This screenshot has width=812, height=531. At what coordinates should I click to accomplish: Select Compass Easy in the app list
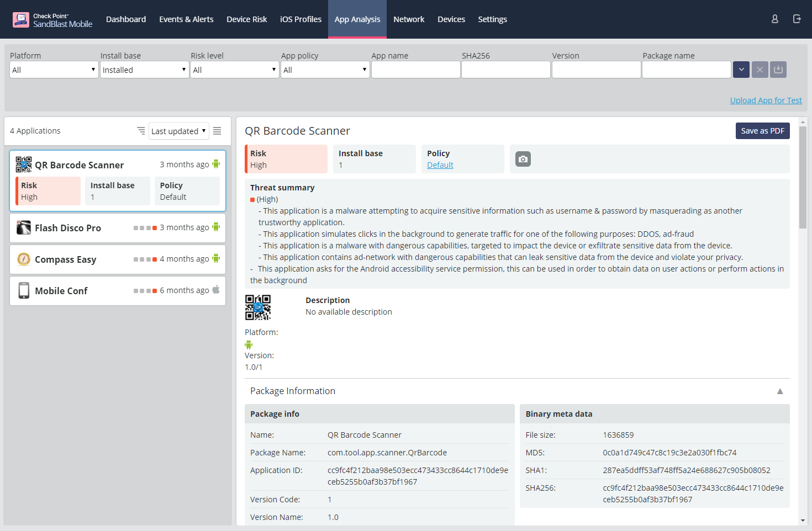coord(118,259)
